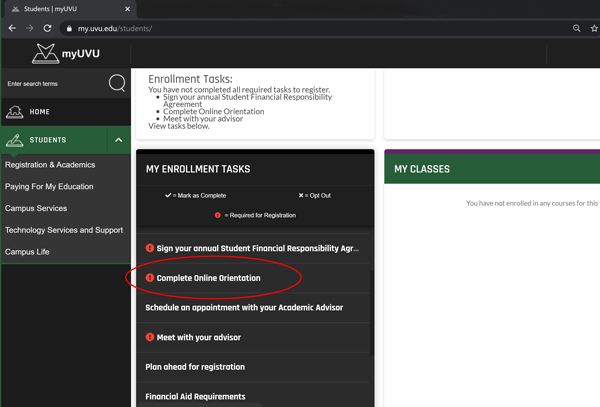Click the search magnifier icon in sidebar
The height and width of the screenshot is (407, 600).
tap(116, 83)
